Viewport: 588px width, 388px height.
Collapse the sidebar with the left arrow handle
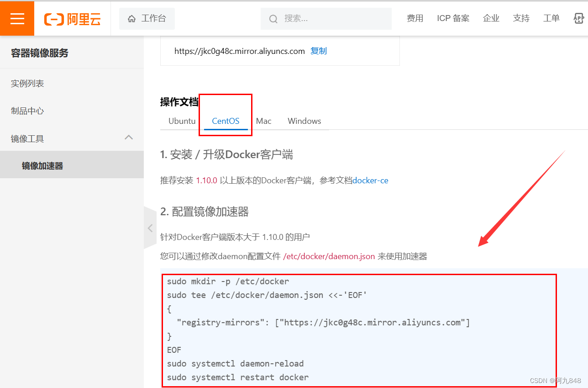(x=151, y=228)
